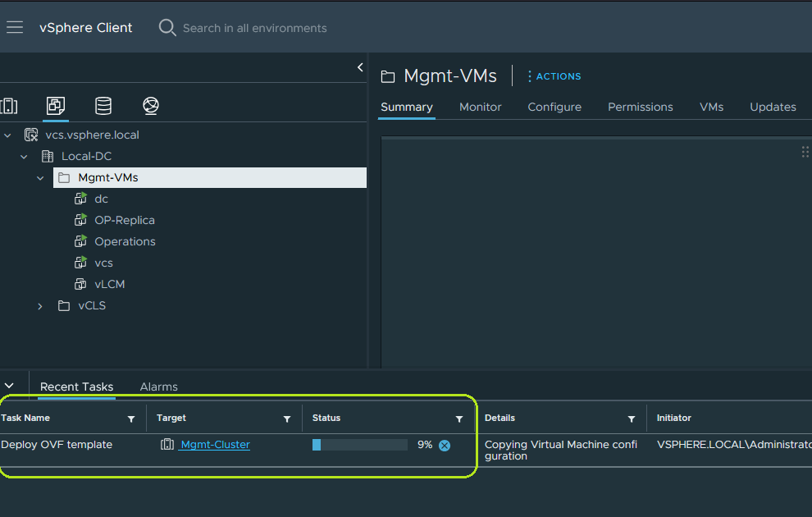Filter the Details column
Viewport: 812px width, 517px height.
click(x=632, y=419)
